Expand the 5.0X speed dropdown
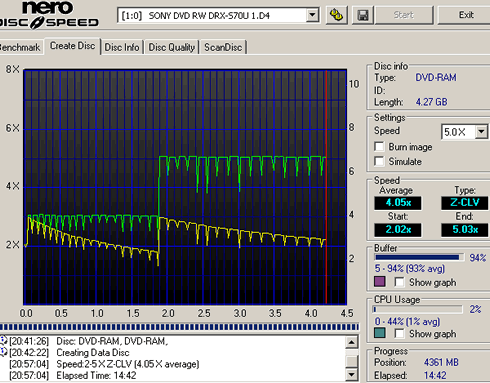The image size is (490, 383). point(481,132)
